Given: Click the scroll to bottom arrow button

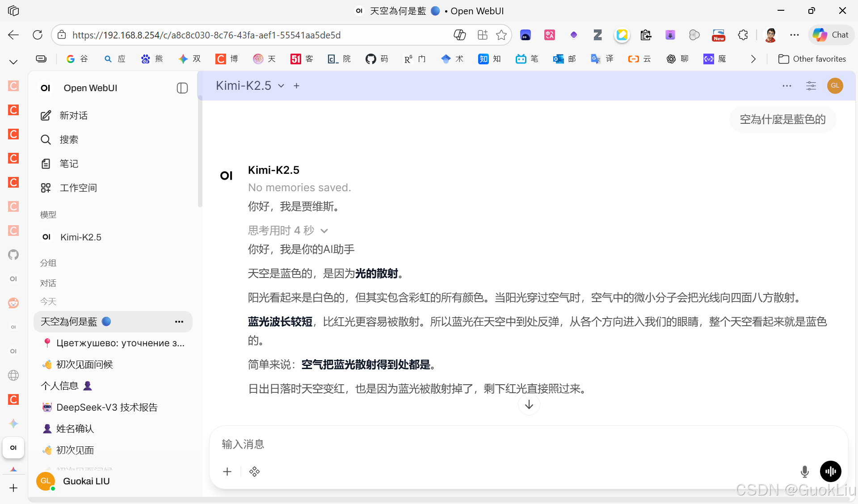Looking at the screenshot, I should coord(529,405).
